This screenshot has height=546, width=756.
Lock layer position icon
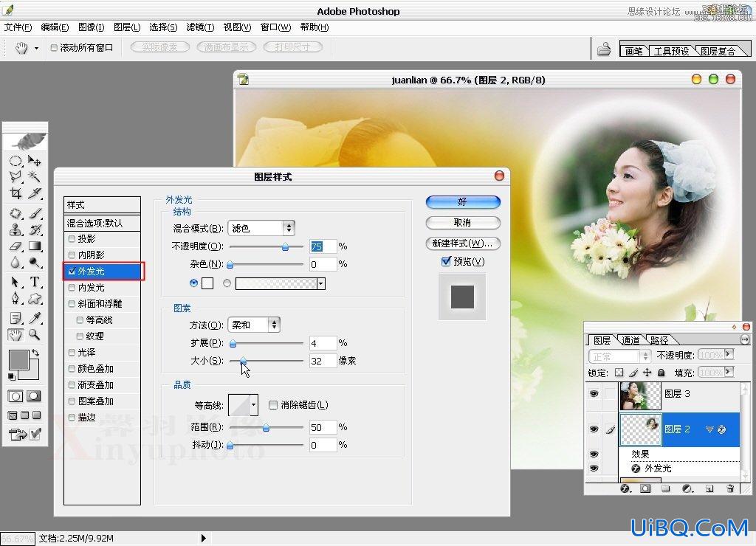tap(647, 373)
